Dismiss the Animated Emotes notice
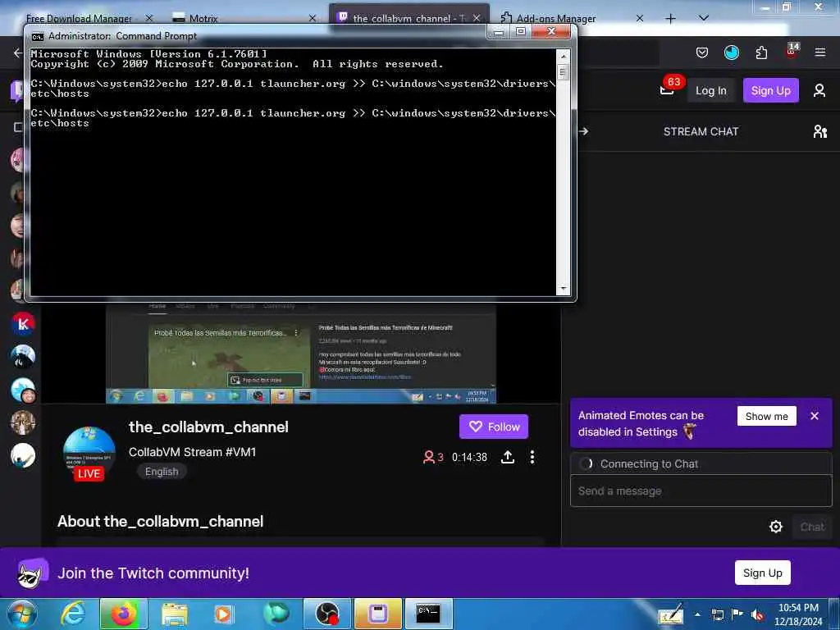This screenshot has width=840, height=630. (x=815, y=416)
